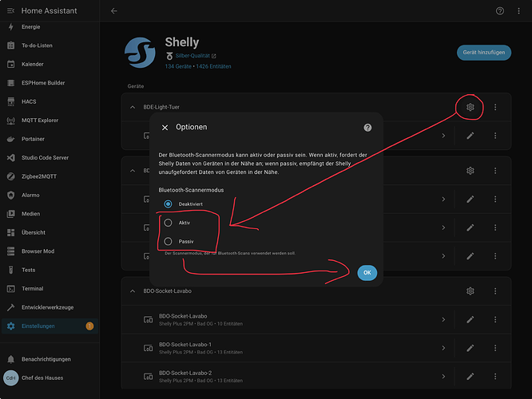The width and height of the screenshot is (532, 399).
Task: Click the Tests sidebar icon
Action: point(11,270)
